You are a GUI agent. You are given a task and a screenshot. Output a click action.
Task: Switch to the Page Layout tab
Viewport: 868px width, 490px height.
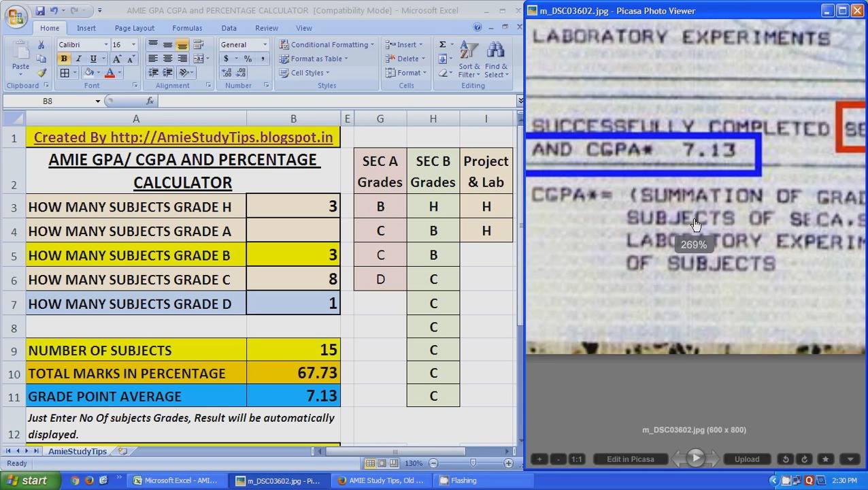click(x=135, y=28)
